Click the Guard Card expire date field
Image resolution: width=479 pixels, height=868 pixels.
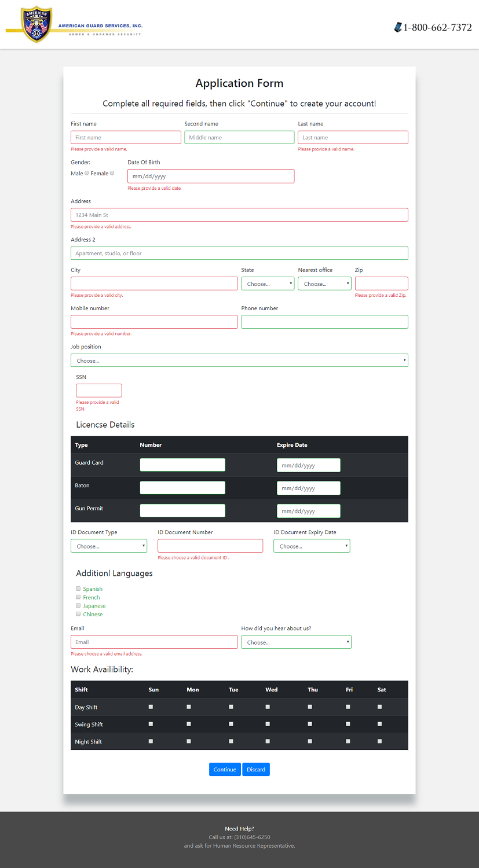pos(308,465)
